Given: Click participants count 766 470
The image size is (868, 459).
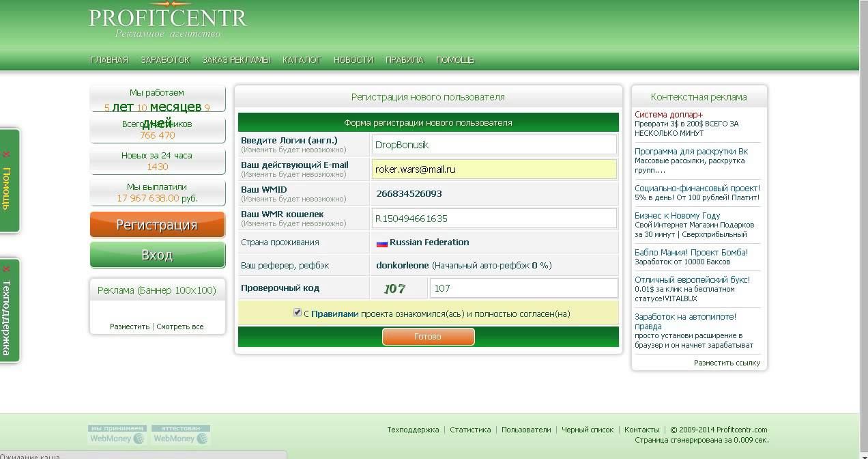Looking at the screenshot, I should coord(157,136).
